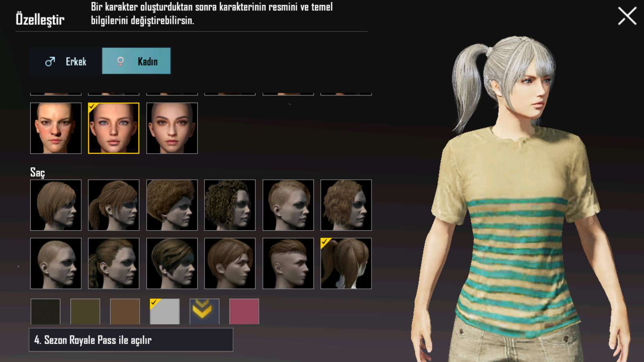
Task: Choose the slicked-back braided ponytail hairstyle
Action: [x=114, y=263]
